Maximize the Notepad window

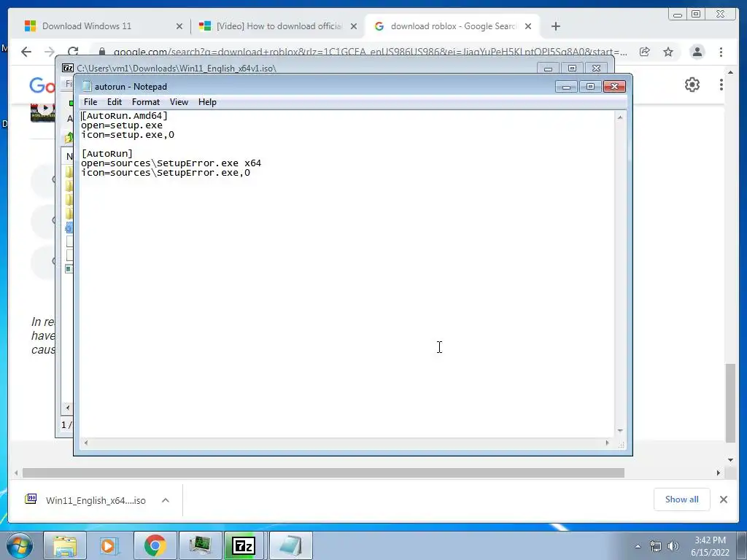coord(589,87)
